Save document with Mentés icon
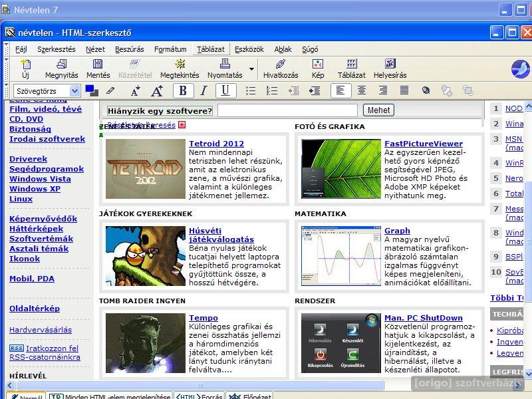The height and width of the screenshot is (399, 532). click(98, 69)
